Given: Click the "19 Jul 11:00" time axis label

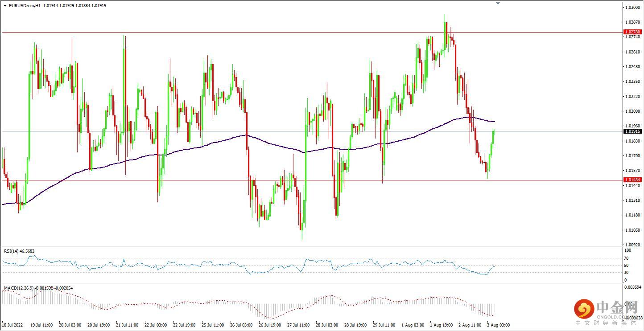Looking at the screenshot, I should [41, 325].
